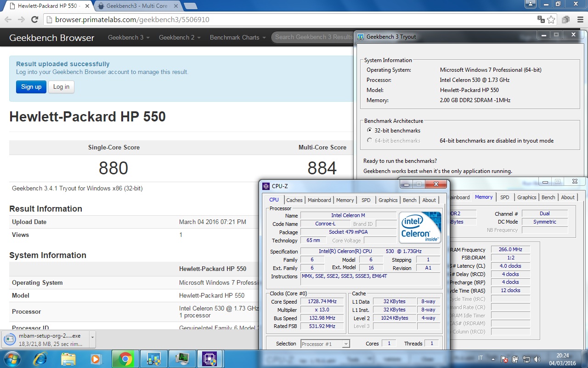Viewport: 588px width, 368px height.
Task: Click the browser Forward arrow
Action: 21,19
